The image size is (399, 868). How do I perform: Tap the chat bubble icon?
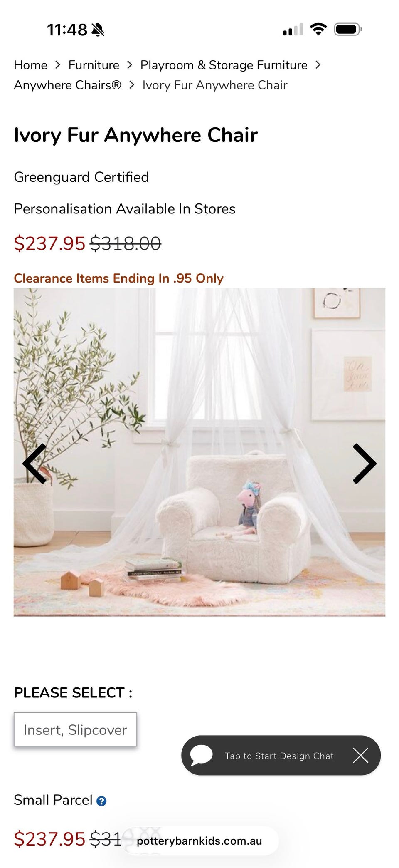[201, 755]
